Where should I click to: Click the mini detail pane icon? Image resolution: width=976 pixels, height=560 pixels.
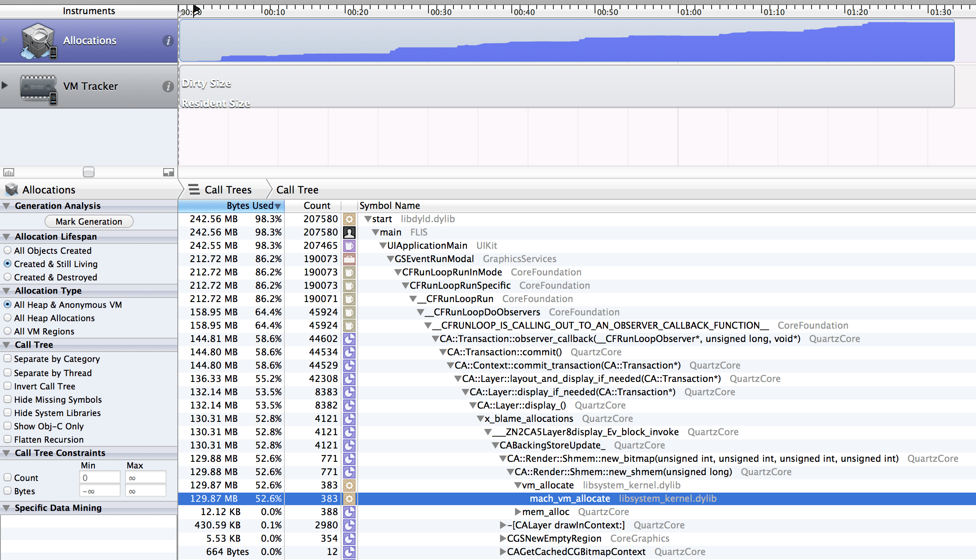(x=168, y=172)
